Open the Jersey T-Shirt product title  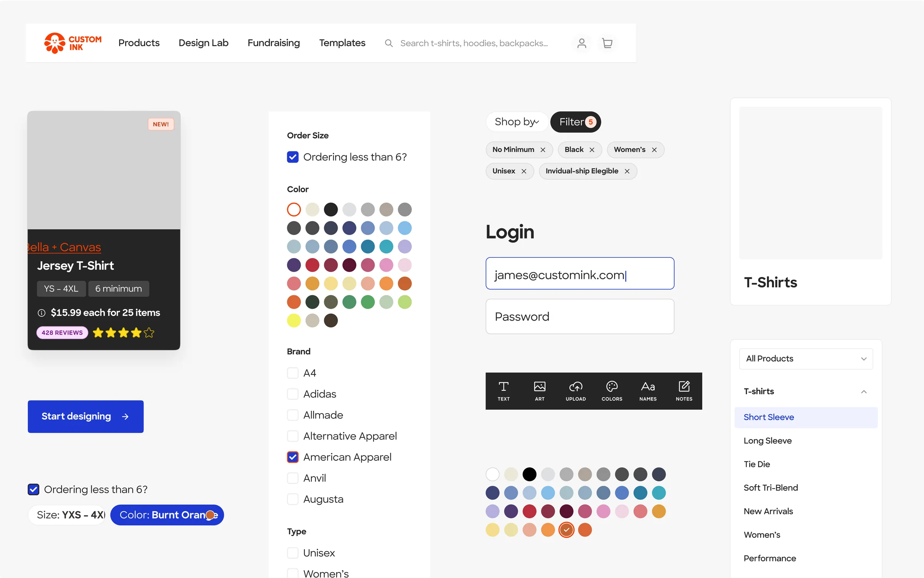(x=75, y=265)
